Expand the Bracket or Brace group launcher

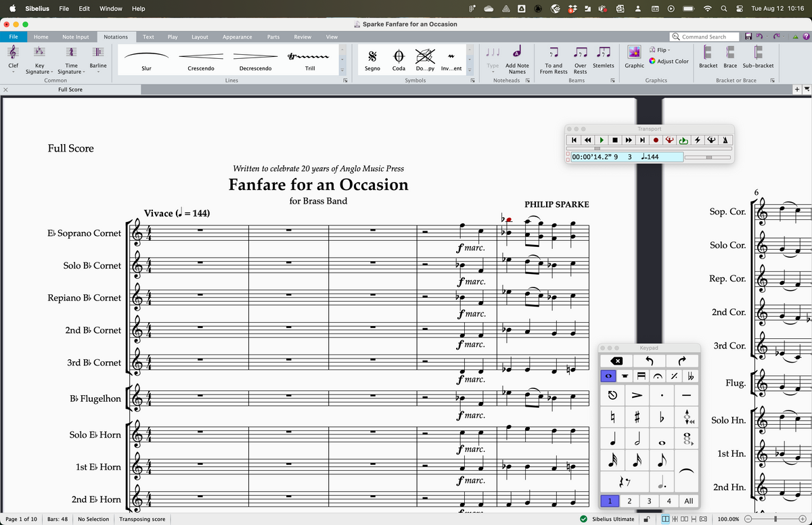[772, 81]
